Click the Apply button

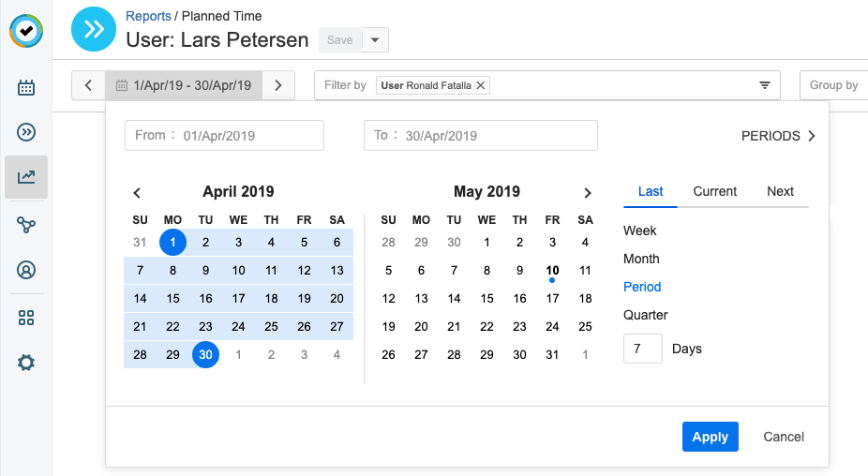710,437
